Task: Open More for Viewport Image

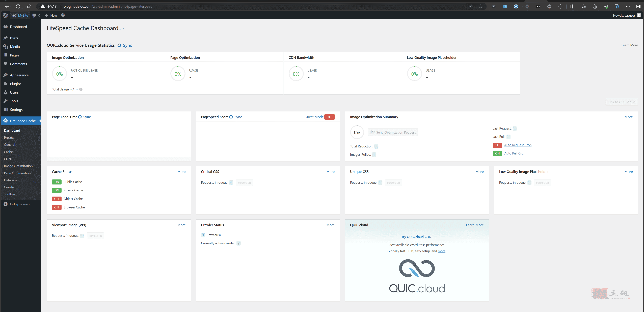Action: [181, 225]
